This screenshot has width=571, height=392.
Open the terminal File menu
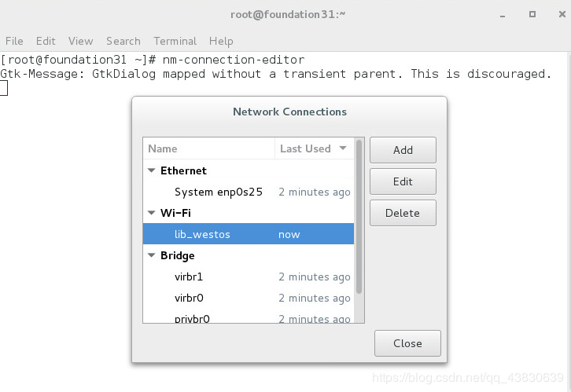tap(14, 41)
